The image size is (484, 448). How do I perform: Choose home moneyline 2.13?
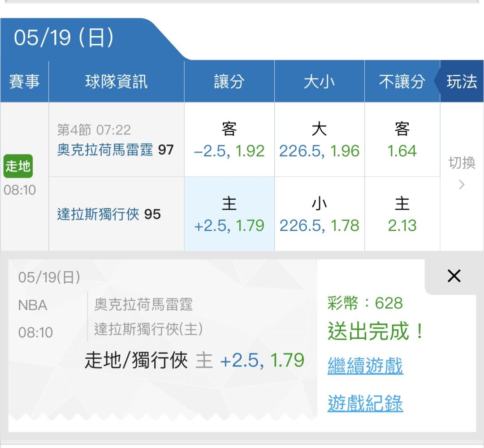[402, 215]
